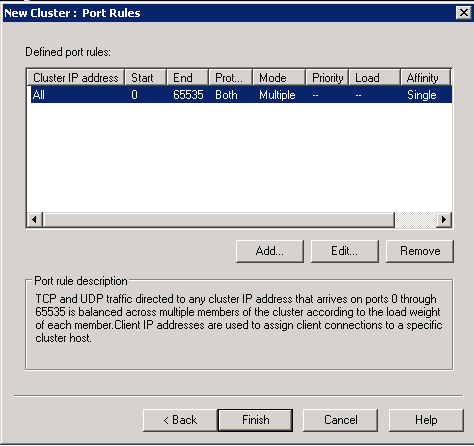Remove the selected port rule
474x446 pixels.
[x=420, y=251]
